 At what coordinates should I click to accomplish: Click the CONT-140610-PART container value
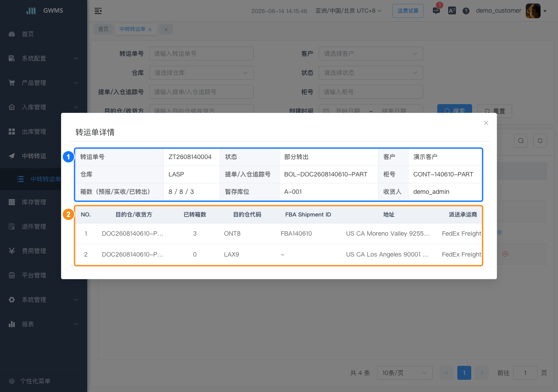pos(443,174)
